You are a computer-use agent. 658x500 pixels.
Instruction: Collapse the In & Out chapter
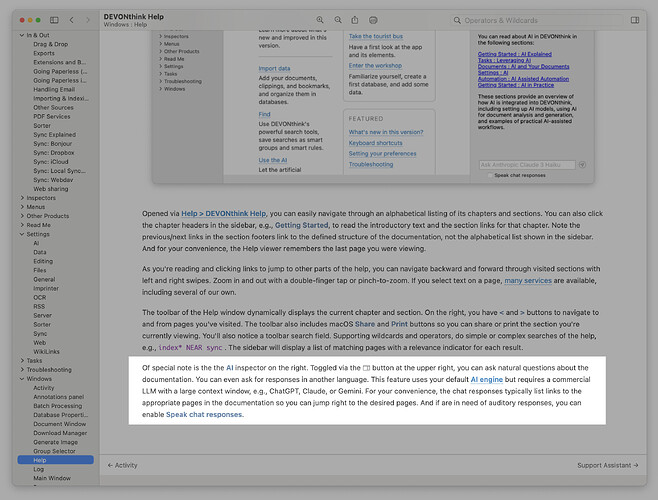[20, 36]
